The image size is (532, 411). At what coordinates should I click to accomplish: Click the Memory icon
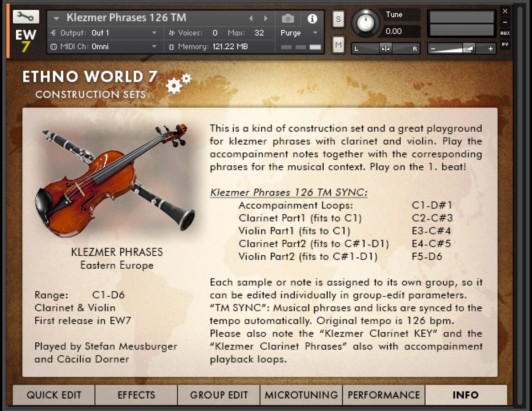point(171,47)
